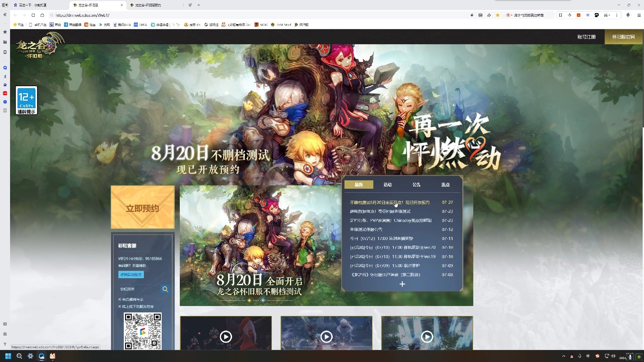Image resolution: width=644 pixels, height=362 pixels.
Task: Open the 账号注册 account registration link
Action: tap(586, 37)
